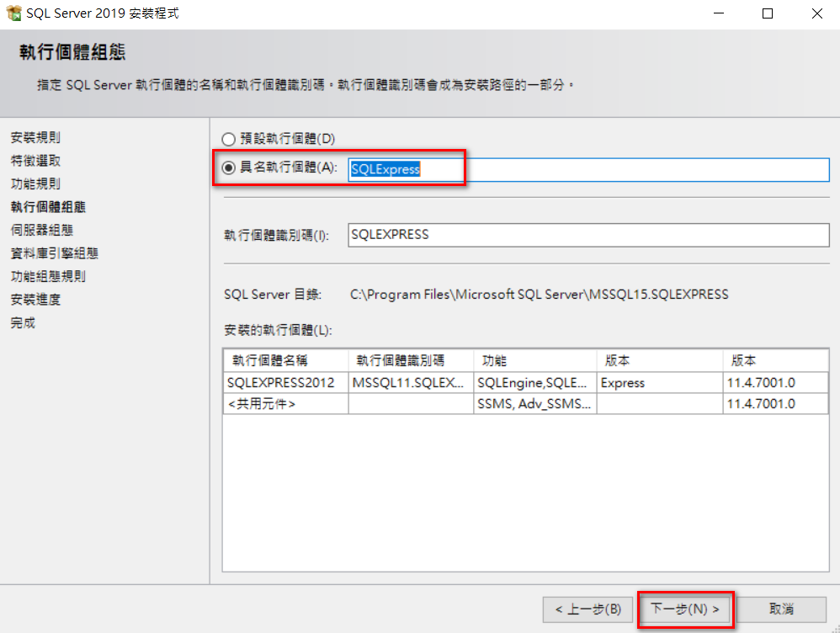Click the 安裝的執行個體(L) label

click(x=278, y=330)
